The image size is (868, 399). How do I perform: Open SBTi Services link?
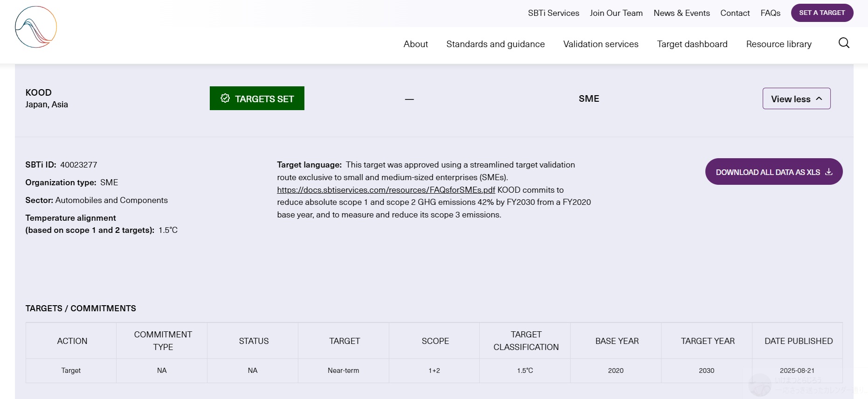(x=553, y=13)
